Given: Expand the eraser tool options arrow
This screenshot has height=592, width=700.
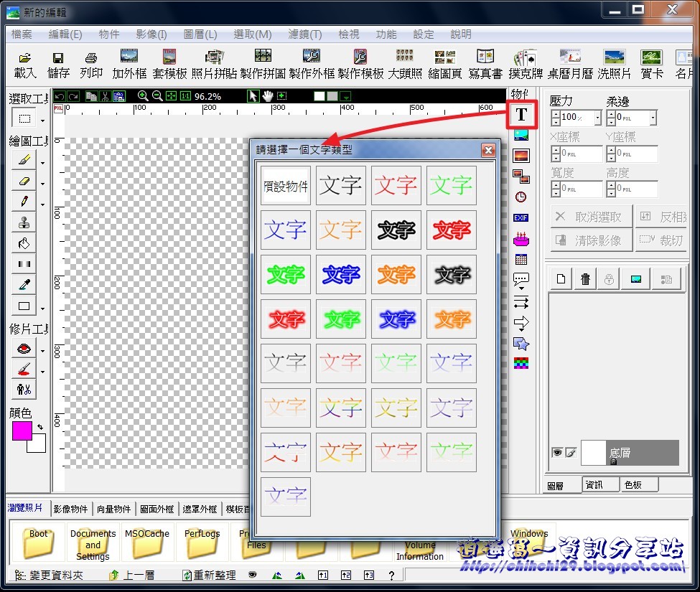Looking at the screenshot, I should pos(42,184).
